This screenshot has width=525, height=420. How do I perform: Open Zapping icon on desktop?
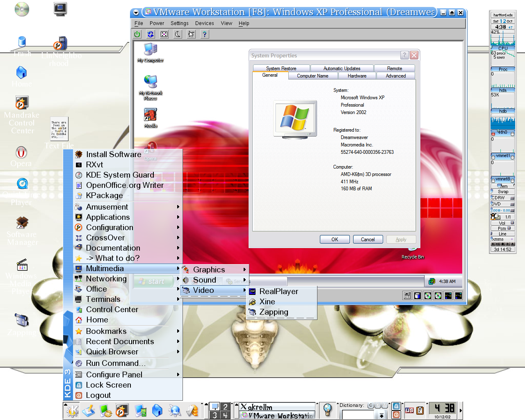coord(21,324)
